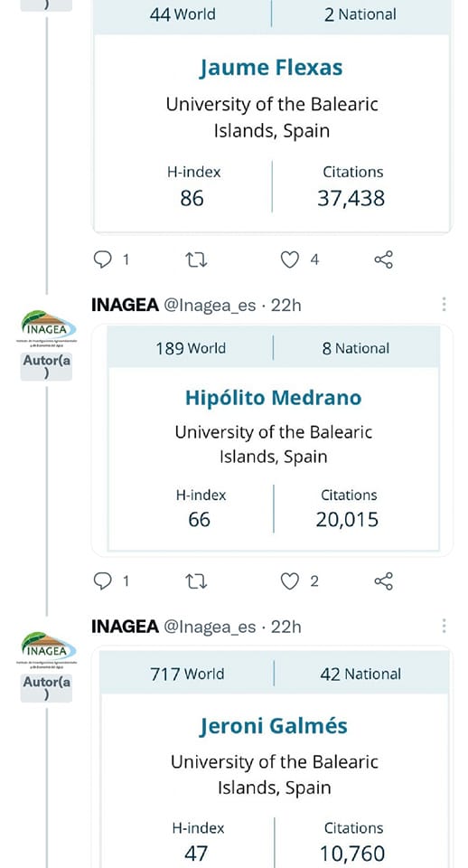
Task: Open more options for Jeroni Galmés tweet
Action: coord(444,626)
